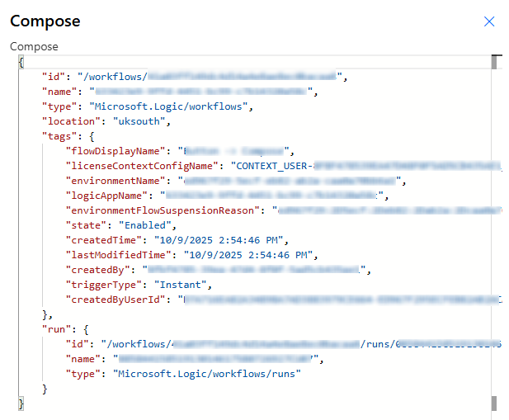Click the "uksouth" location value
Viewport: 509px width, 420px height.
coord(141,120)
